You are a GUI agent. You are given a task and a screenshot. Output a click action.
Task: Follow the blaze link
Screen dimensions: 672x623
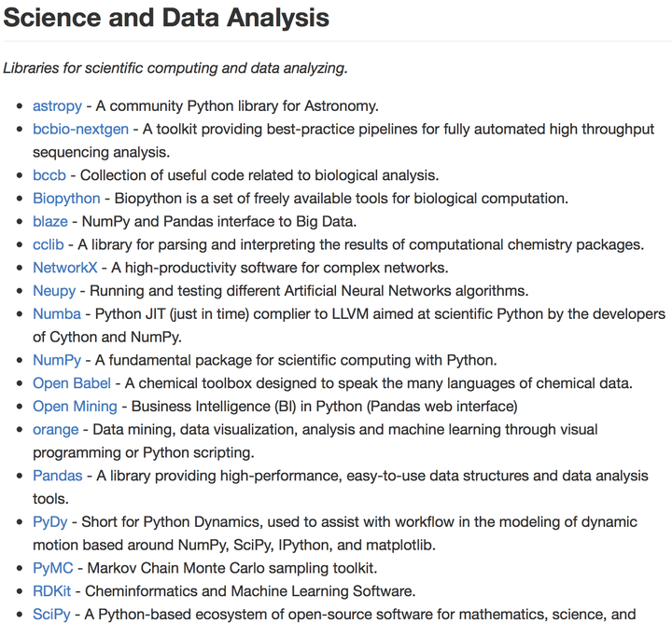pyautogui.click(x=50, y=221)
